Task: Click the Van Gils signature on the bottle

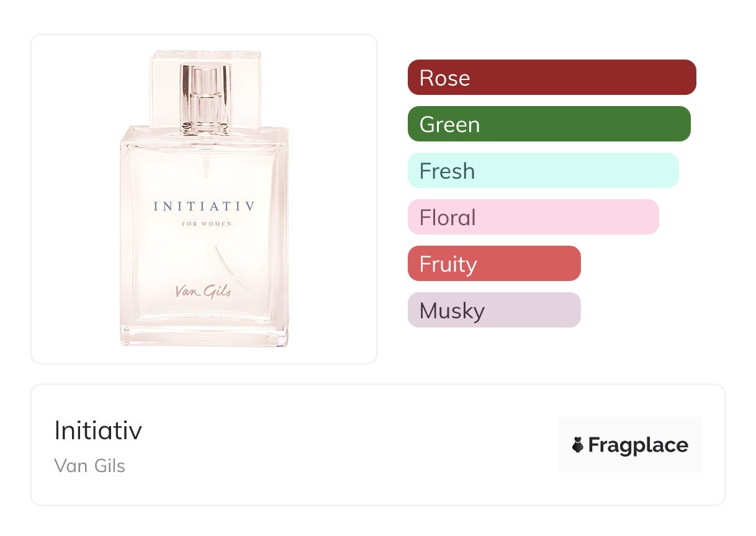Action: coord(202,290)
